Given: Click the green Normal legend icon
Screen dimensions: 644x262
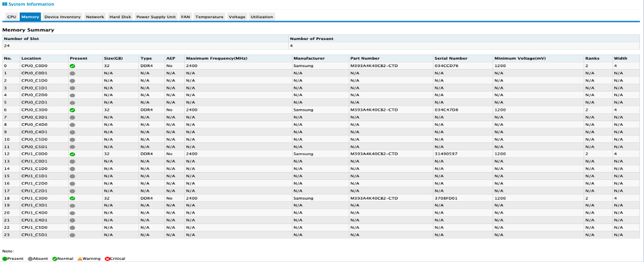Looking at the screenshot, I should click(55, 258).
